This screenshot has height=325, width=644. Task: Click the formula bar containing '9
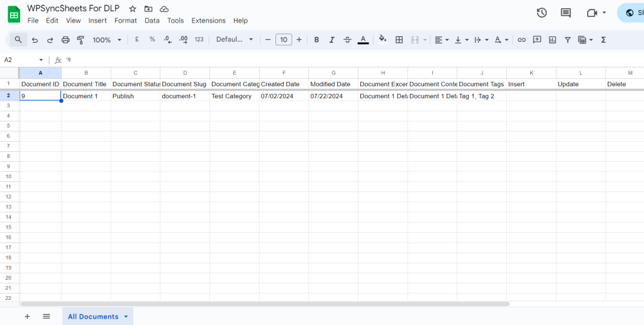(x=353, y=60)
